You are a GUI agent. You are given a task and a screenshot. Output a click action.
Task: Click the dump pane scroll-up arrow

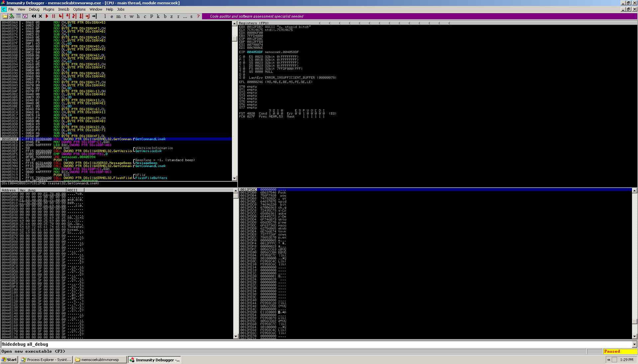click(236, 191)
